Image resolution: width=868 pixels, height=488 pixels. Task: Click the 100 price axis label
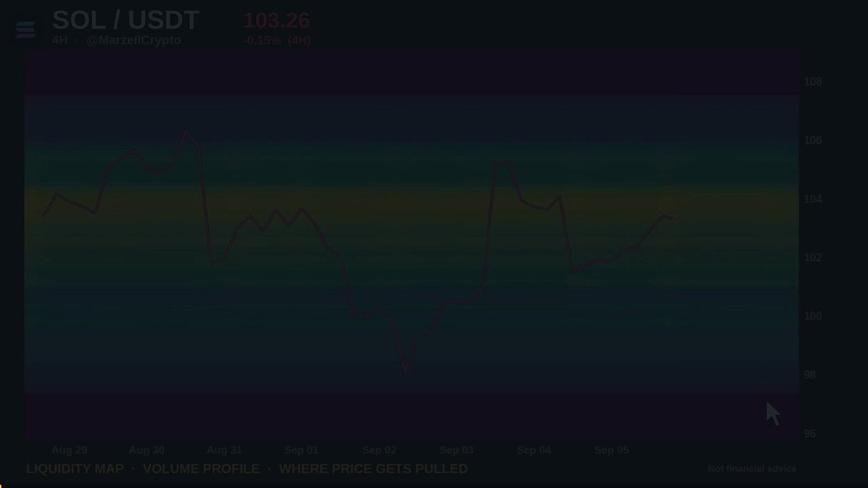[813, 316]
